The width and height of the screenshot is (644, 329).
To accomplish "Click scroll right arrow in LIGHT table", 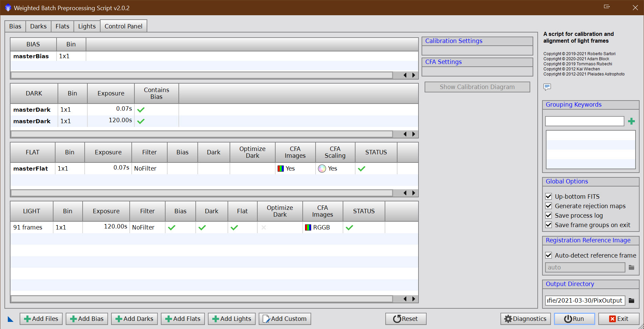I will point(413,299).
